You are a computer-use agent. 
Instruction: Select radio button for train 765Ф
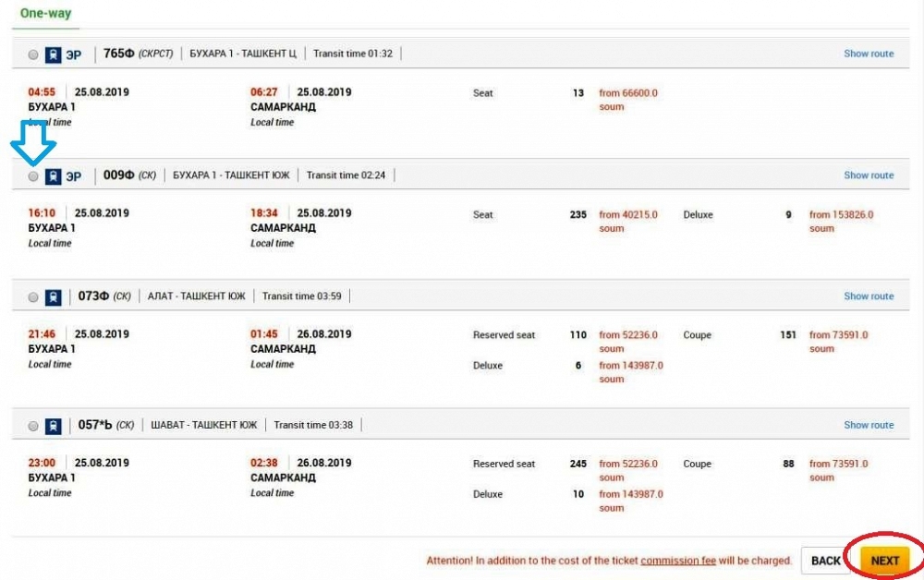click(33, 54)
